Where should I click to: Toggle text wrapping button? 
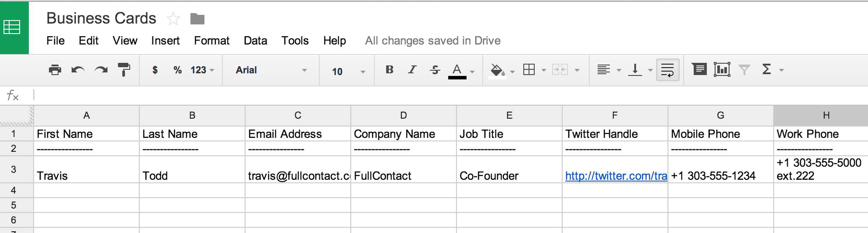pos(667,70)
